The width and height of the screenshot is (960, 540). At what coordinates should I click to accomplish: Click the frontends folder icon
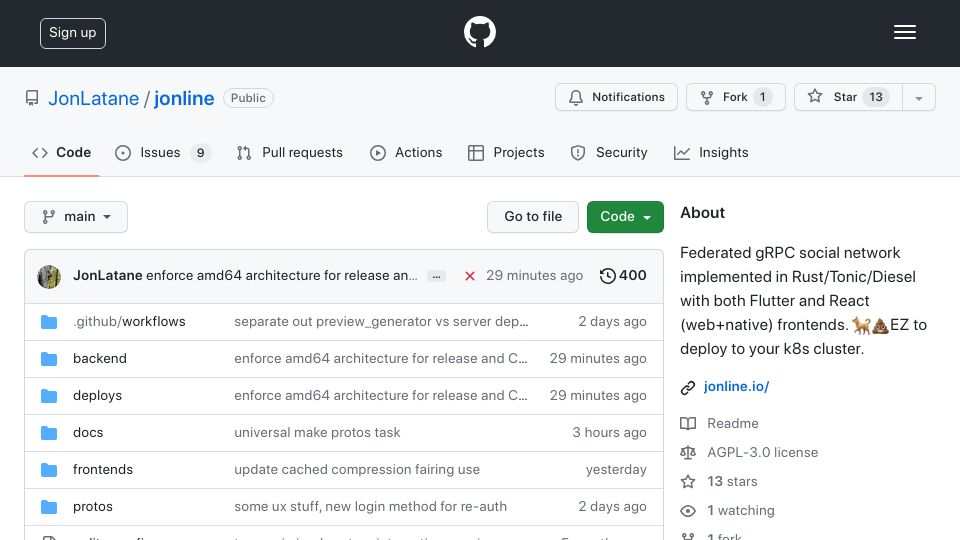(x=49, y=470)
